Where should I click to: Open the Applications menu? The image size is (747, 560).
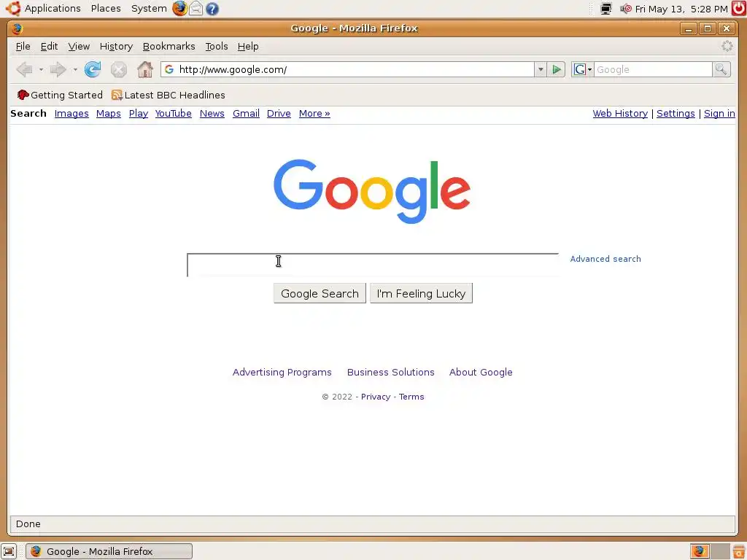click(x=53, y=9)
